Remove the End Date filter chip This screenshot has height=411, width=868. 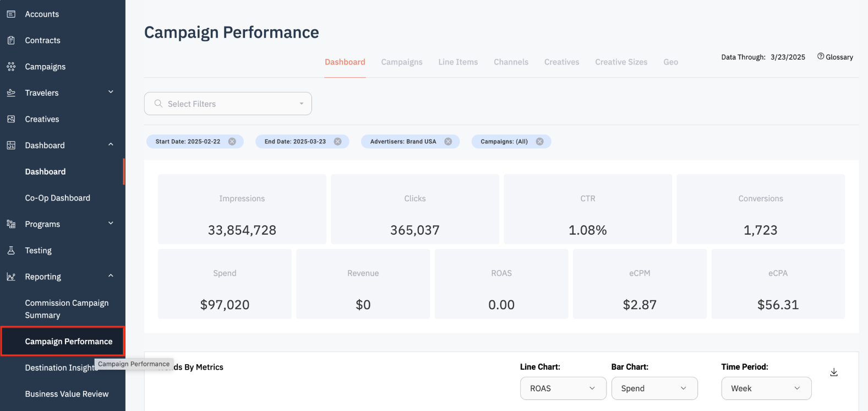[338, 142]
